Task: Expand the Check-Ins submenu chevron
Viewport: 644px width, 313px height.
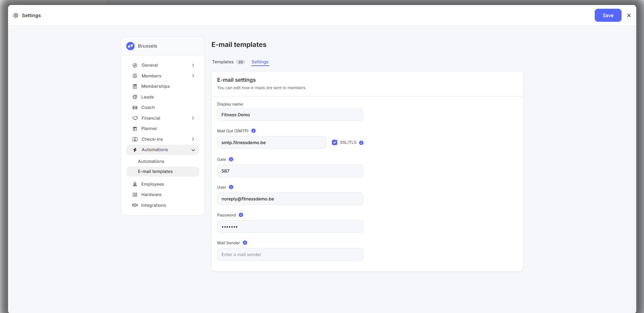Action: point(193,139)
